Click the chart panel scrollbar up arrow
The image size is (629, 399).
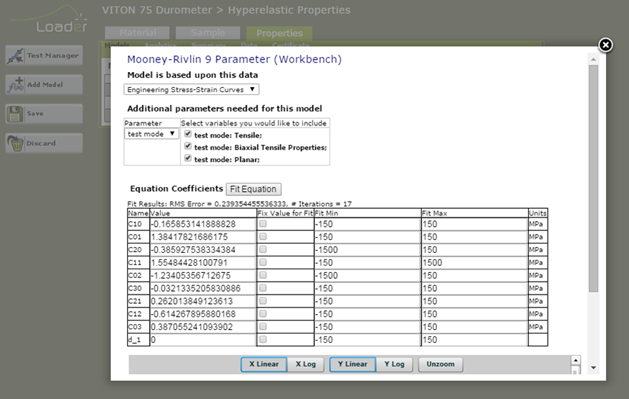coord(575,360)
